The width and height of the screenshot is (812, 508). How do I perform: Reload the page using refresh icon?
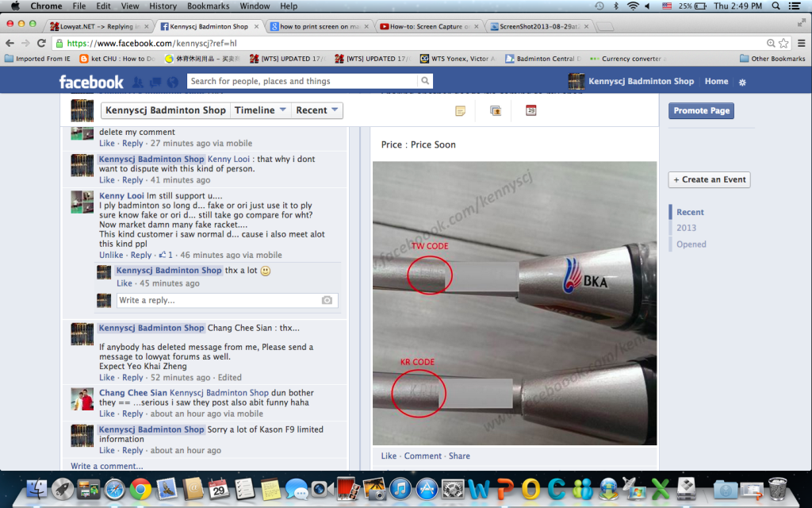[x=41, y=43]
